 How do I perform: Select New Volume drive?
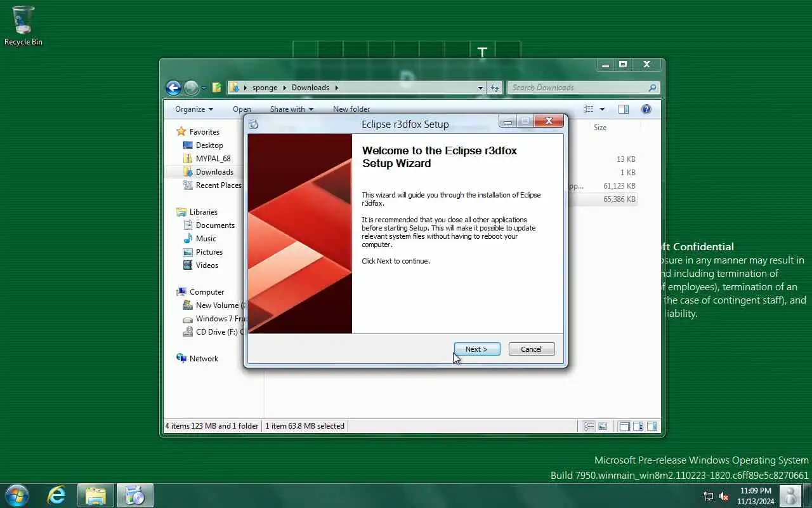[x=213, y=305]
